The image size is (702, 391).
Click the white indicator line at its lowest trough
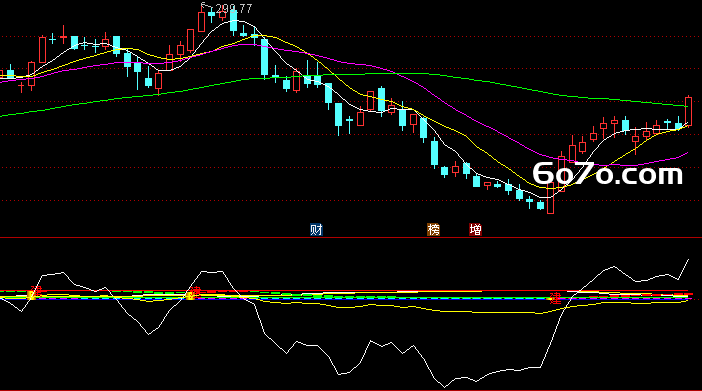445,387
